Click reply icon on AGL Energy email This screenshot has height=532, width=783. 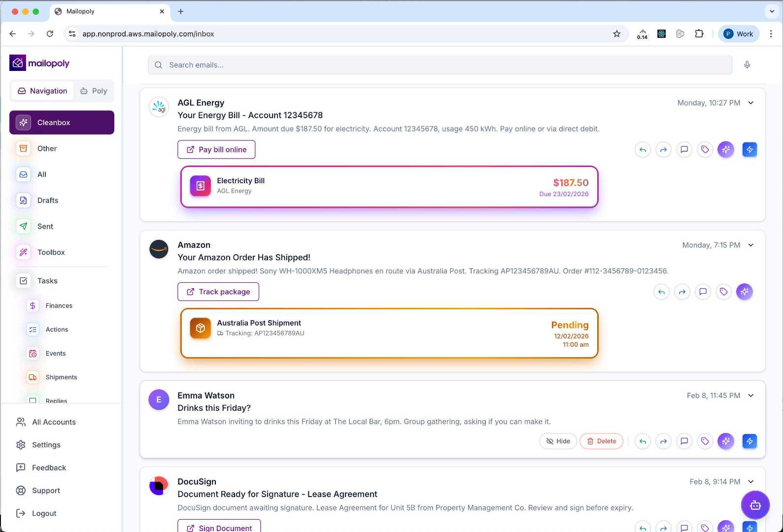tap(643, 150)
